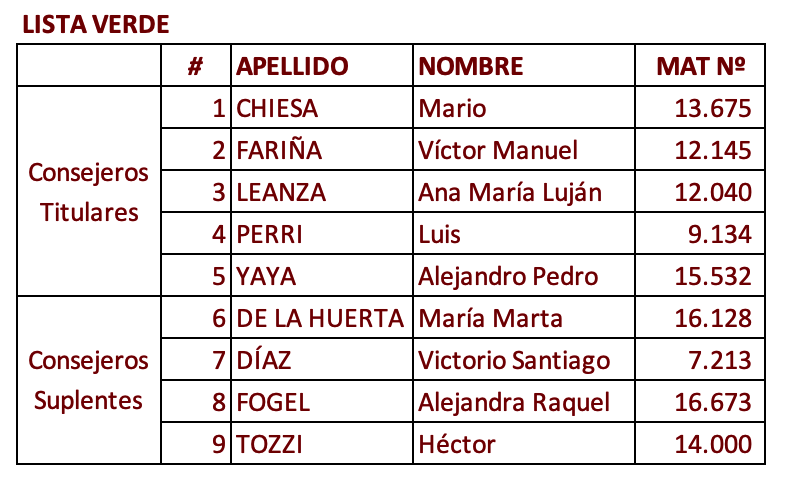
Task: Click the DE LA HUERTA cell
Action: [322, 318]
